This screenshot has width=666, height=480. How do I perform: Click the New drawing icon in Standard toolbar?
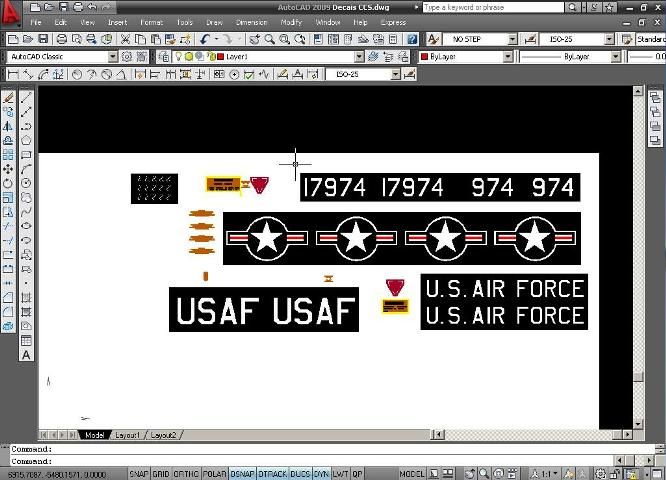(13, 40)
